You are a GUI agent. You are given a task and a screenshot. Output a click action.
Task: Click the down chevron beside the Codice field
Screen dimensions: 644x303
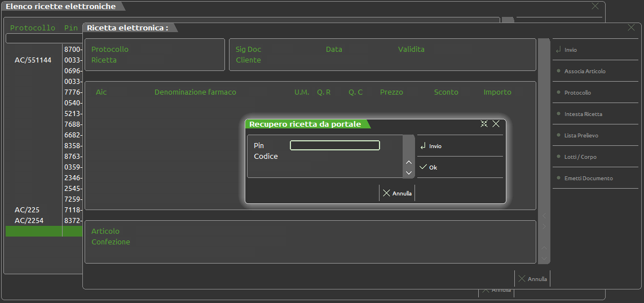[x=409, y=172]
